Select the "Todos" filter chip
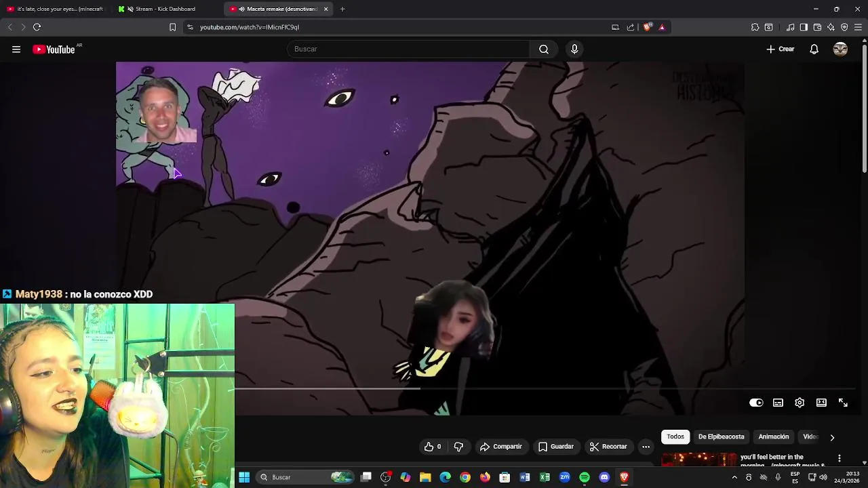The height and width of the screenshot is (488, 868). point(675,437)
